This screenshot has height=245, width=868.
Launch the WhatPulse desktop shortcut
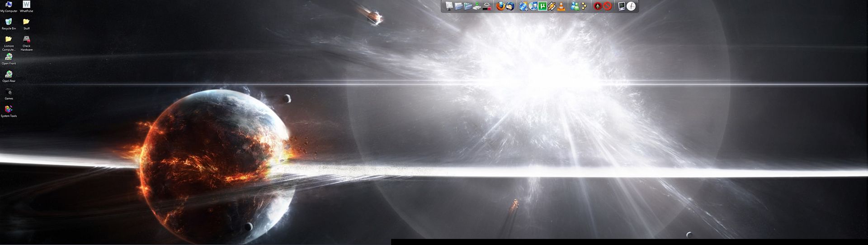click(x=27, y=6)
